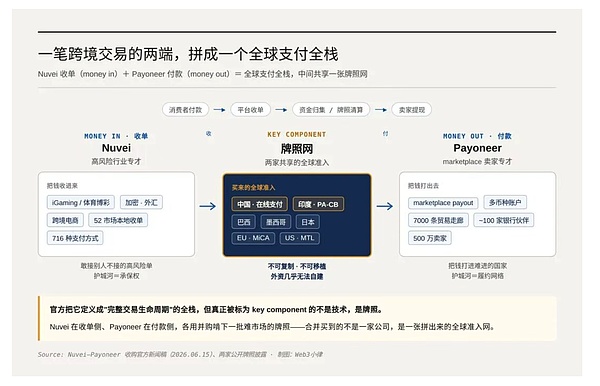Click the '买来的全球准入' card label
Viewport: 600px width, 386px height.
[x=253, y=187]
